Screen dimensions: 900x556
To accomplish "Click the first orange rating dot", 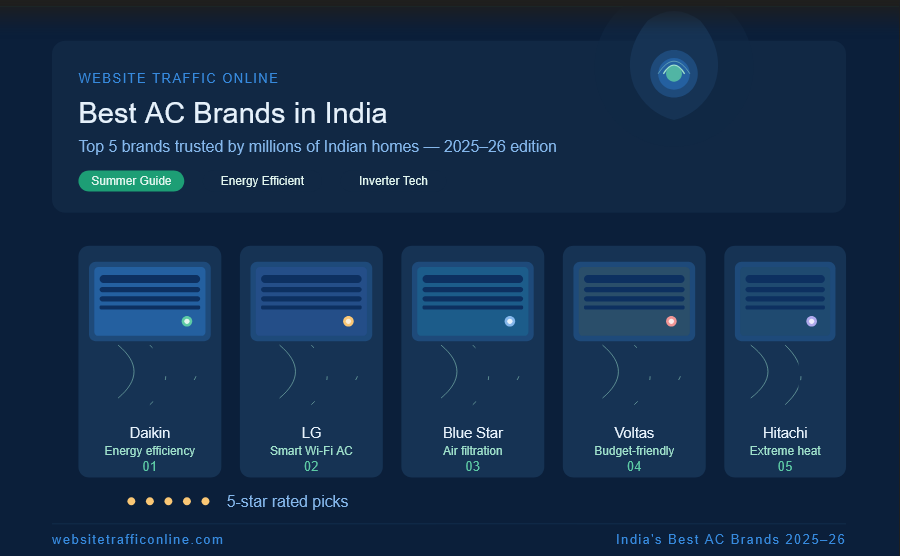I will click(131, 501).
